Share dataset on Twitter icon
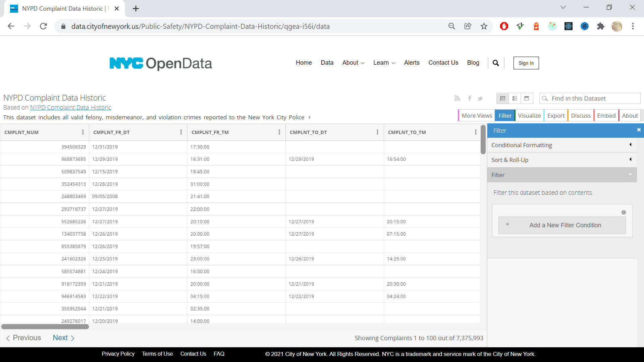This screenshot has width=644, height=362. point(480,98)
